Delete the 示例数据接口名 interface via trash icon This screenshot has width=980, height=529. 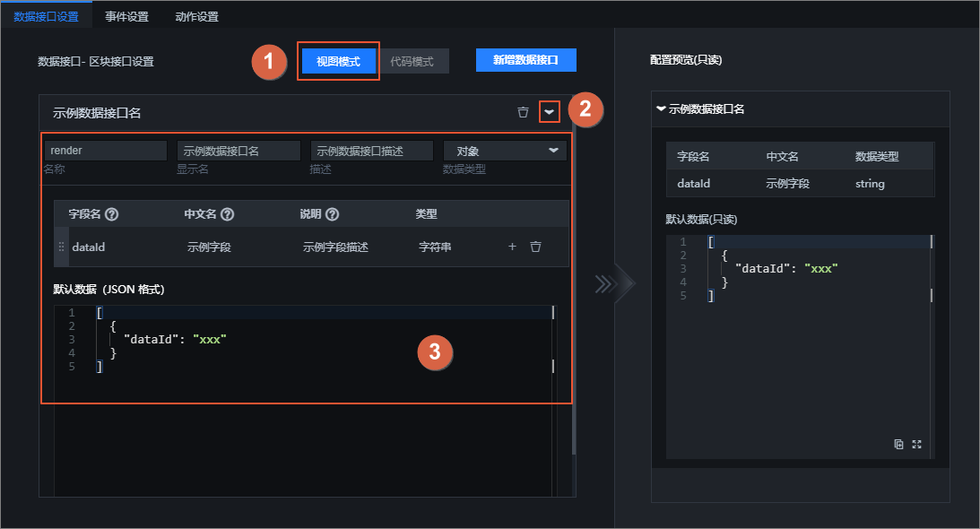523,112
